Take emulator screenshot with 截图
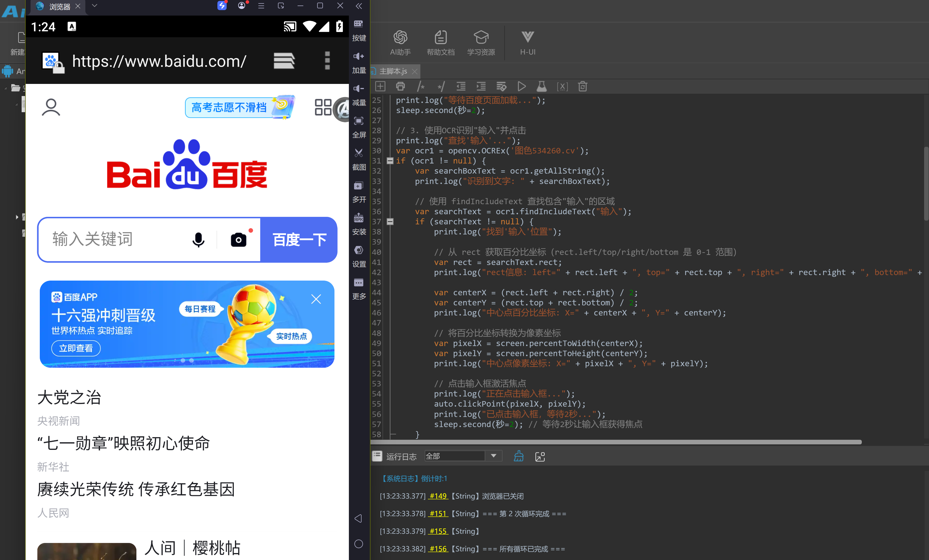This screenshot has height=560, width=929. (x=359, y=159)
